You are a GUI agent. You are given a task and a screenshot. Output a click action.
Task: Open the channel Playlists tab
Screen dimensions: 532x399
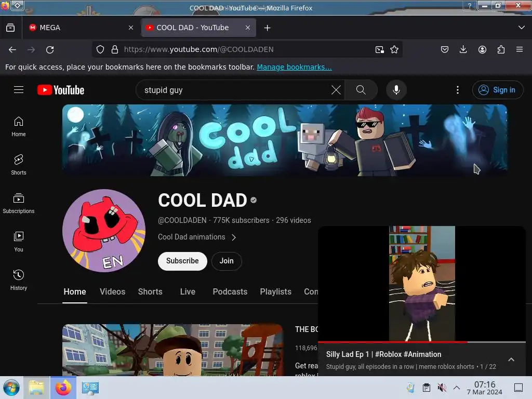click(275, 292)
